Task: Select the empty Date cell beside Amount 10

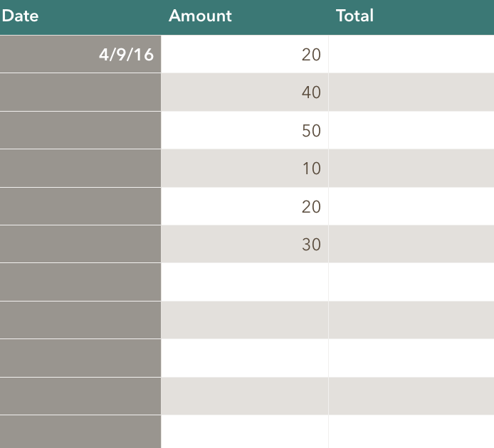Action: 80,169
